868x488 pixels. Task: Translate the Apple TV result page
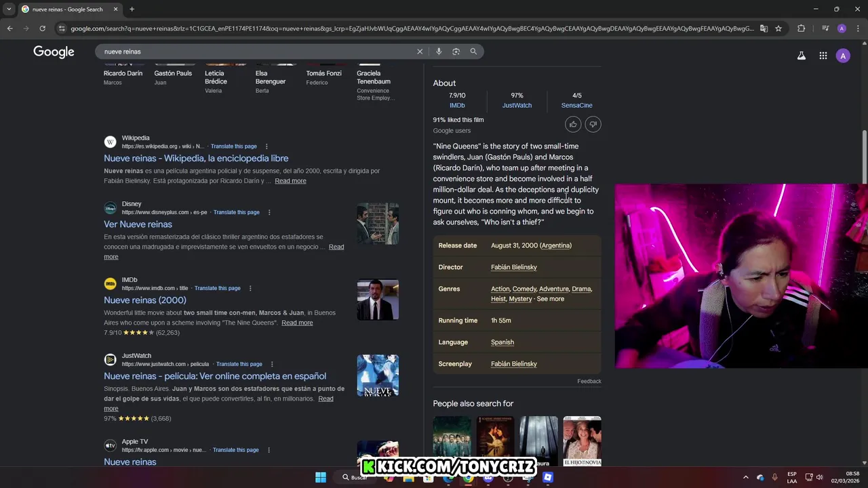[x=236, y=450]
